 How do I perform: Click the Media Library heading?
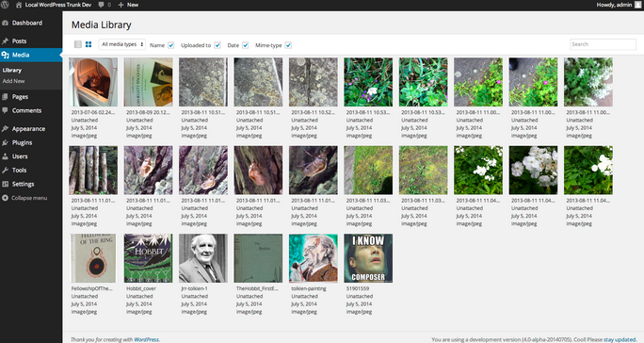coord(101,25)
